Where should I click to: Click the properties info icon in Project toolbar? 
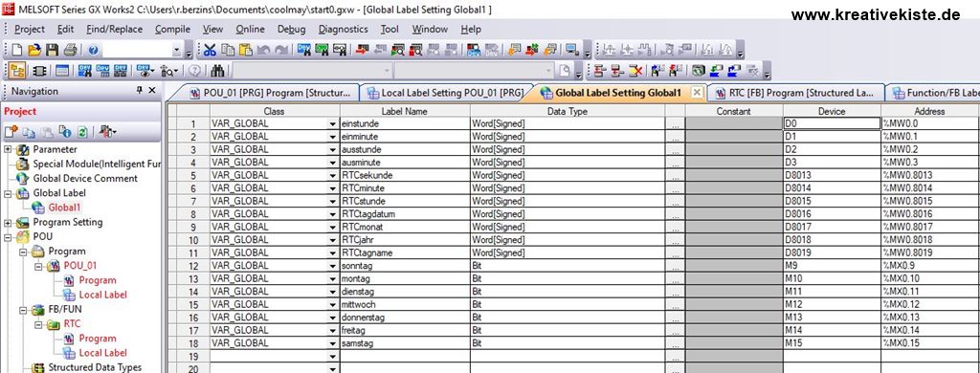click(x=64, y=132)
